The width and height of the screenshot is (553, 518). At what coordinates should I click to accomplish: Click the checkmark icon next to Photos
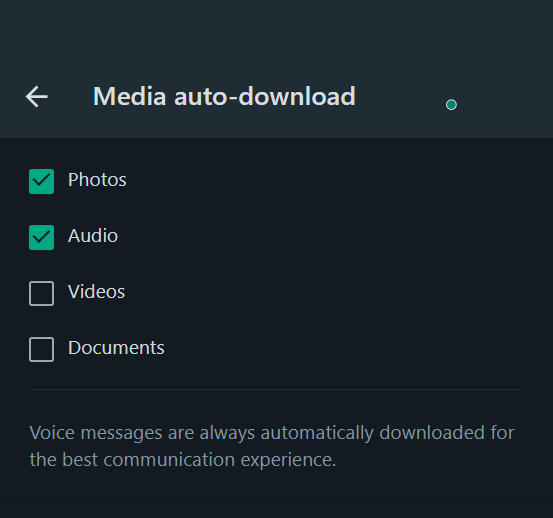(41, 181)
